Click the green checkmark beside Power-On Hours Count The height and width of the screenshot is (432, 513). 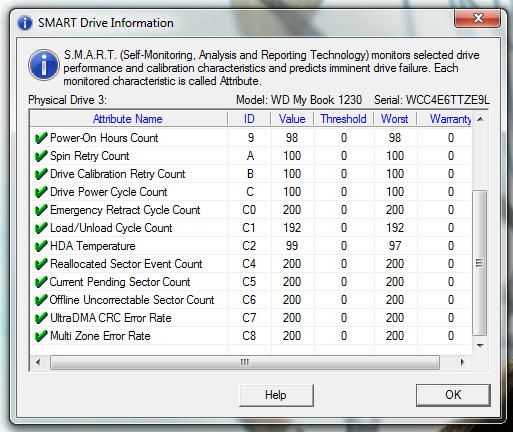point(41,138)
